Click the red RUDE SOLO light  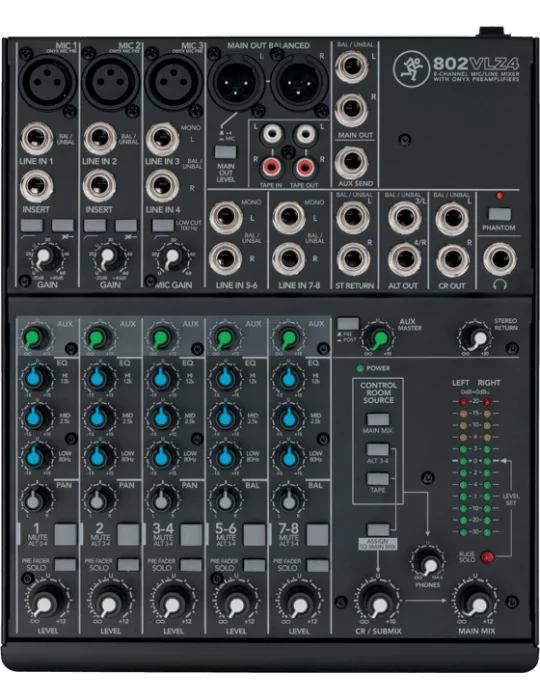[x=487, y=557]
